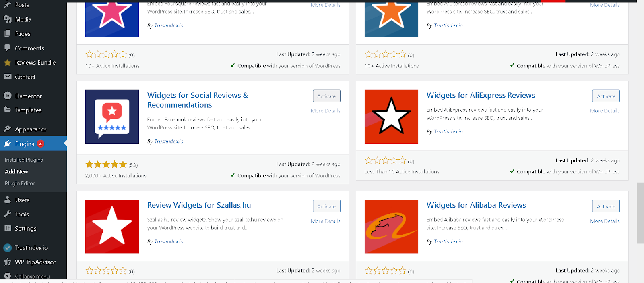Click the Settings sliders icon

point(7,228)
